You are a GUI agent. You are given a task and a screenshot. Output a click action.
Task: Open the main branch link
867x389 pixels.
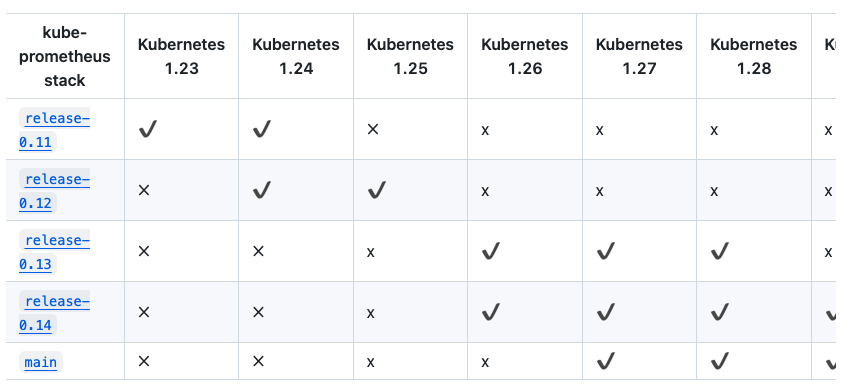41,362
